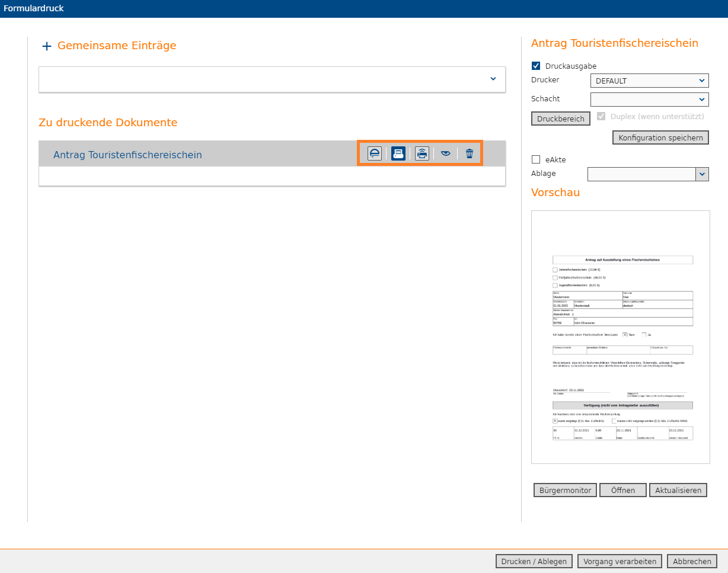
Task: Click plus icon beside Gemeinsame Einträge
Action: coord(47,46)
